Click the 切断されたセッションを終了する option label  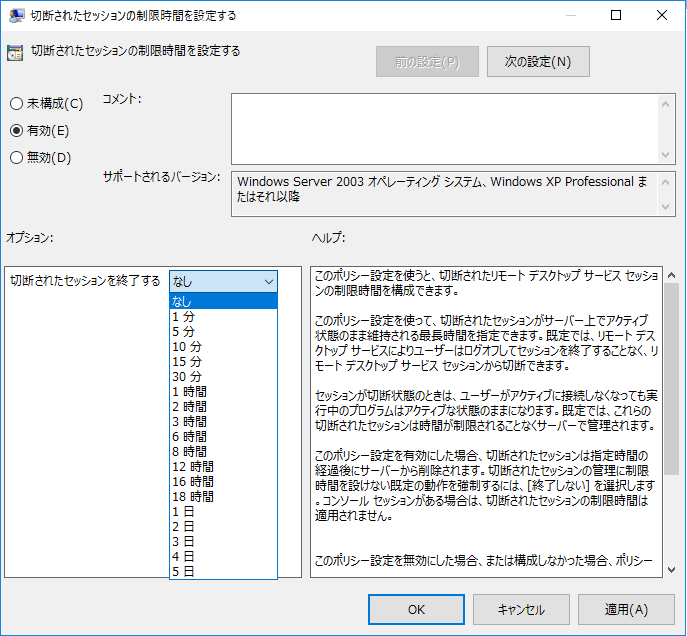pyautogui.click(x=85, y=281)
